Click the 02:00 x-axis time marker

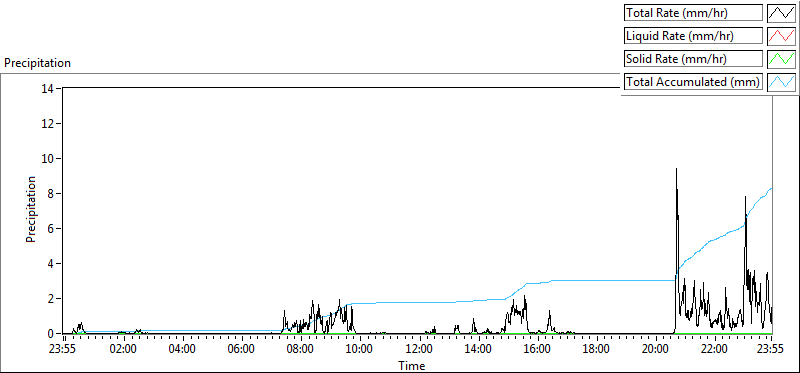click(x=123, y=350)
